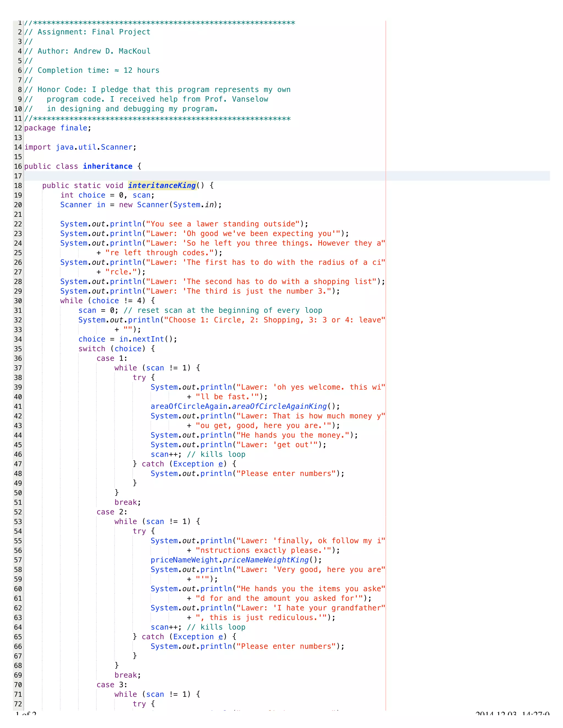Screen dimensions: 563x728
Task: Click 'scan++; // kills loop' on line 46
Action: [x=198, y=454]
